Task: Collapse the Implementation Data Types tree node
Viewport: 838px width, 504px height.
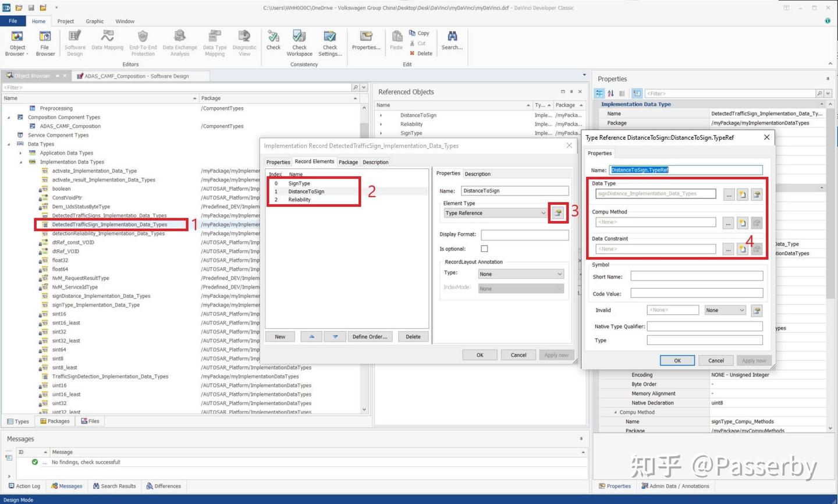Action: (x=21, y=162)
